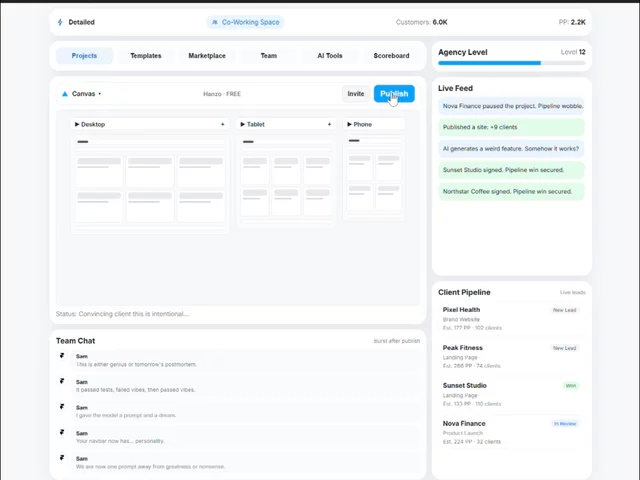Viewport: 640px width, 480px height.
Task: Go to the Marketplace tab
Action: [207, 56]
